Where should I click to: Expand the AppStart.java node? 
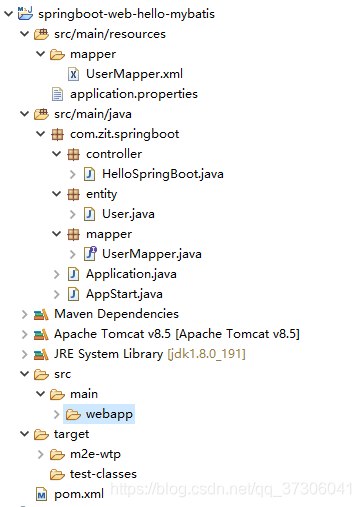57,294
